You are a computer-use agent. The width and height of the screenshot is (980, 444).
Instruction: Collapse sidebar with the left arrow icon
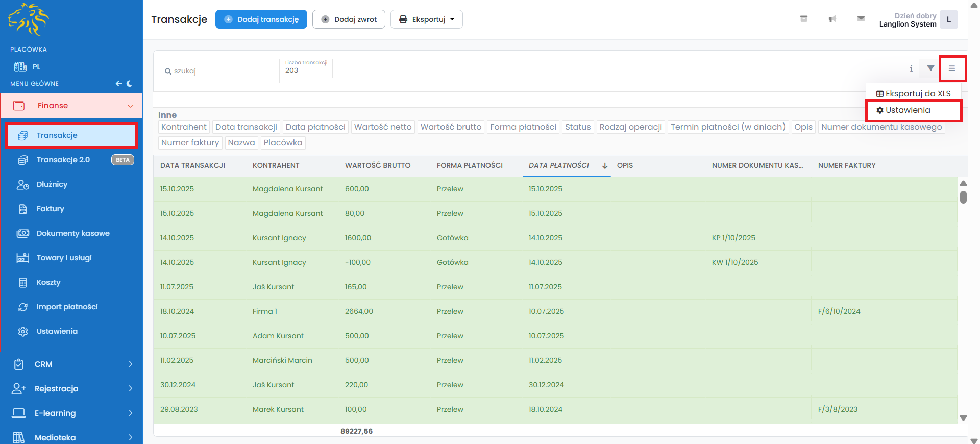118,84
